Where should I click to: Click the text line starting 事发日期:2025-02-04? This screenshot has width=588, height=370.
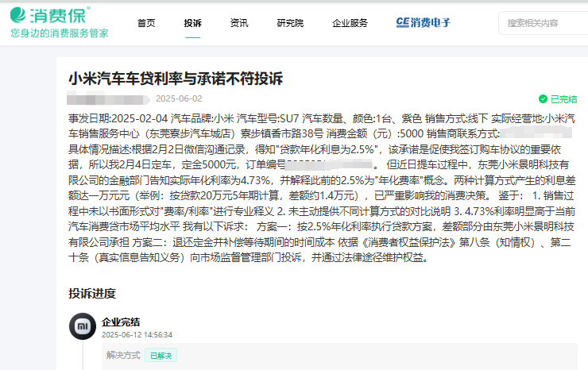pos(321,119)
